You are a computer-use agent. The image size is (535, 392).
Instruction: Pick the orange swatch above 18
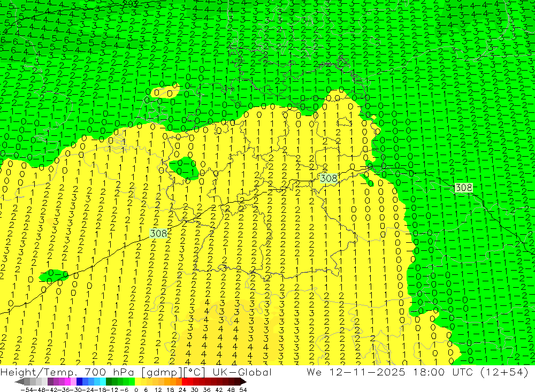pyautogui.click(x=173, y=382)
